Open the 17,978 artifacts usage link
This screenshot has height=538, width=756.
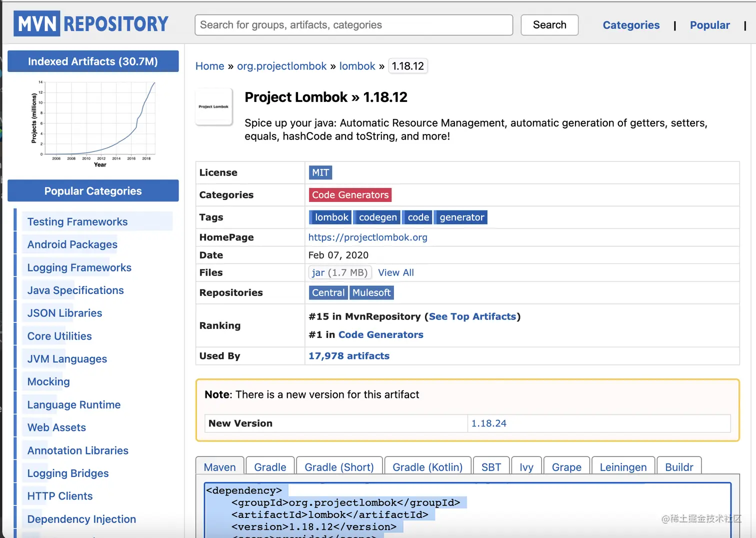(x=349, y=356)
